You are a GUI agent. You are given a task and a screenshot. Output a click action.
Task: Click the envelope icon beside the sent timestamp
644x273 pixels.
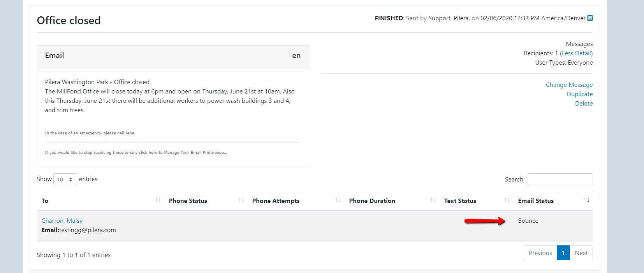coord(590,18)
